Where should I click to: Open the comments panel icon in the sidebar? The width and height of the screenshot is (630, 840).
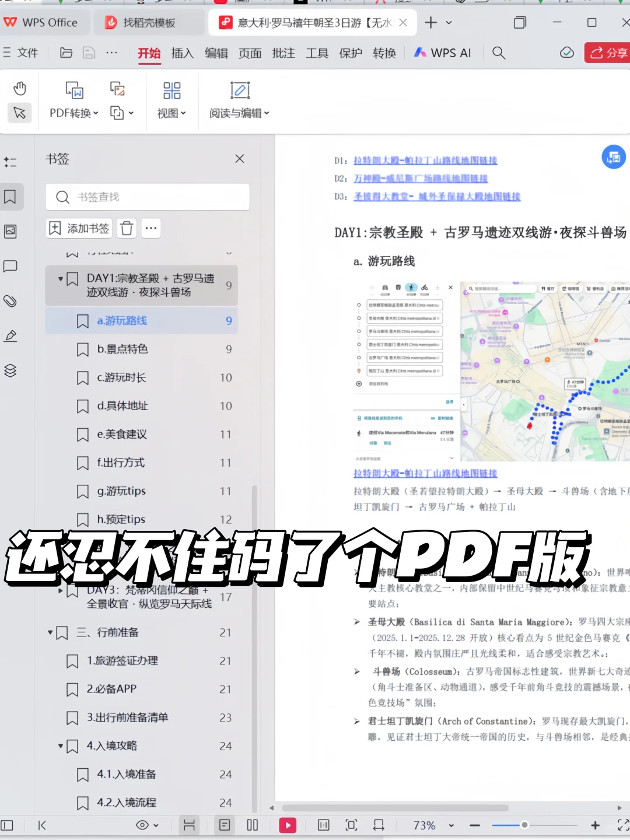[x=10, y=267]
